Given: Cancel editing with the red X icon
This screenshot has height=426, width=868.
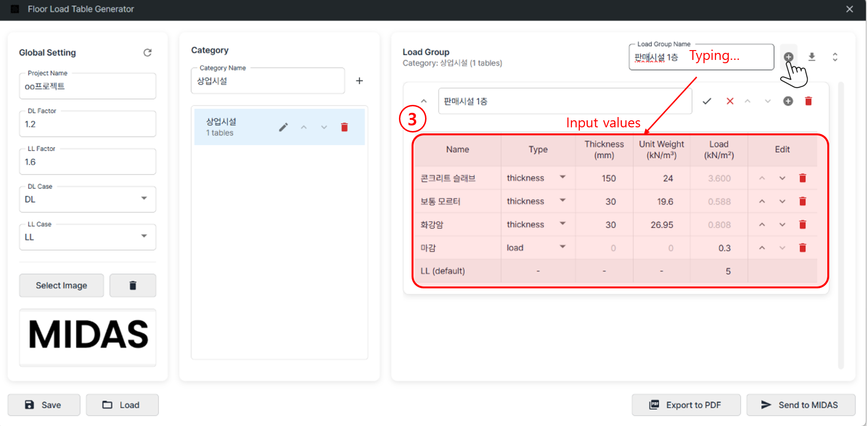Looking at the screenshot, I should (x=730, y=101).
